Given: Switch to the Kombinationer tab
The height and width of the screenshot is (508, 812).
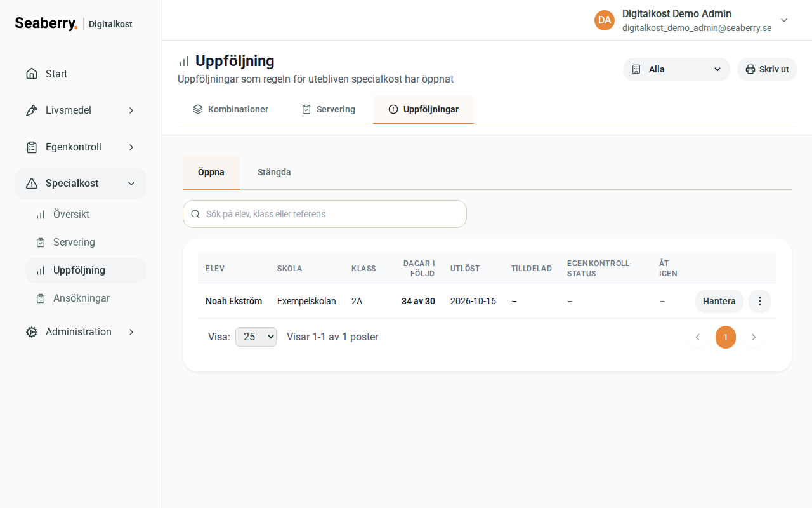Looking at the screenshot, I should coord(230,109).
